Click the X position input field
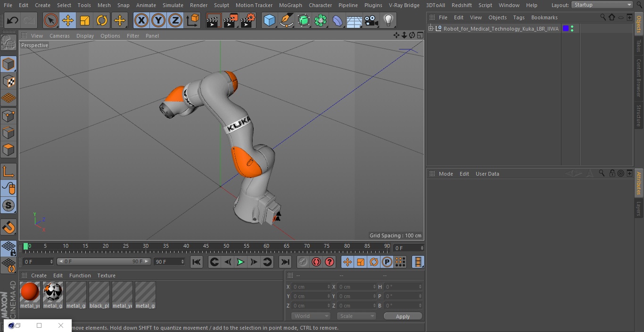Screen dimensions: 644x332 coord(311,287)
